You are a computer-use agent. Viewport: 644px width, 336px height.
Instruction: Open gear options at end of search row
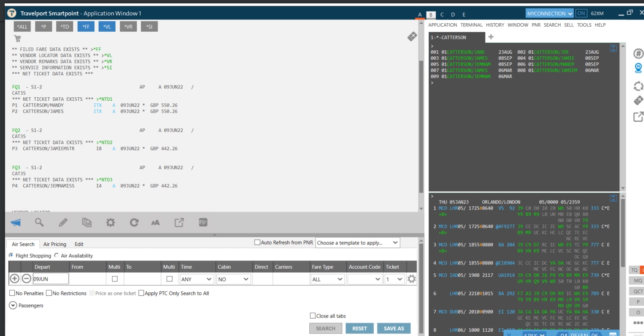point(411,279)
